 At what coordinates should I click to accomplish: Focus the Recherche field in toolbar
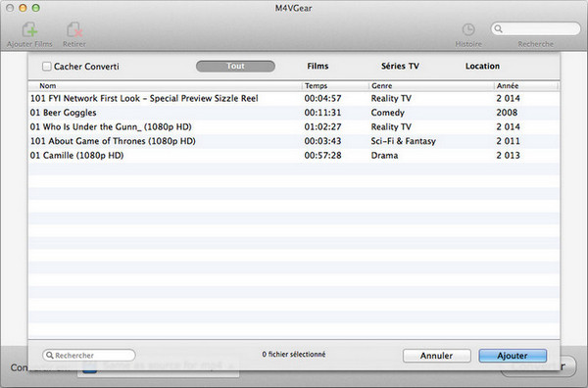pyautogui.click(x=536, y=28)
